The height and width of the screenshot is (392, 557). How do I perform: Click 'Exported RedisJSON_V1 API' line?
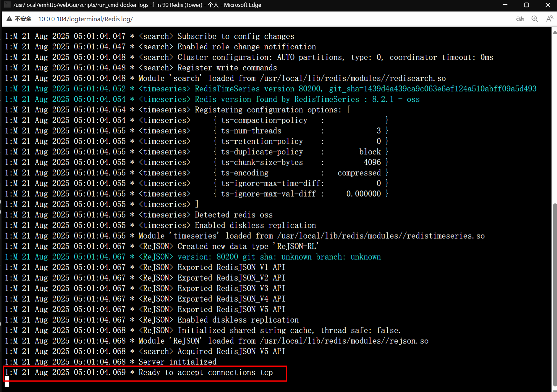(145, 267)
